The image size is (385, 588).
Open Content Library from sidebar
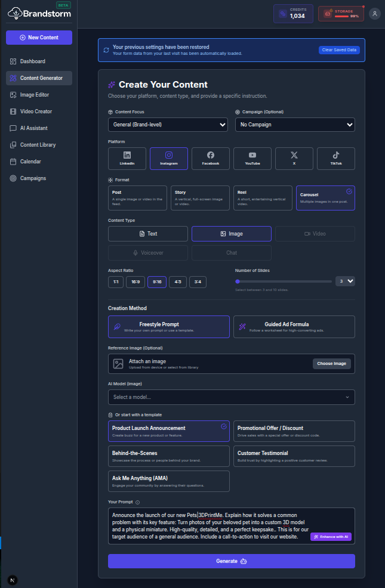(39, 145)
